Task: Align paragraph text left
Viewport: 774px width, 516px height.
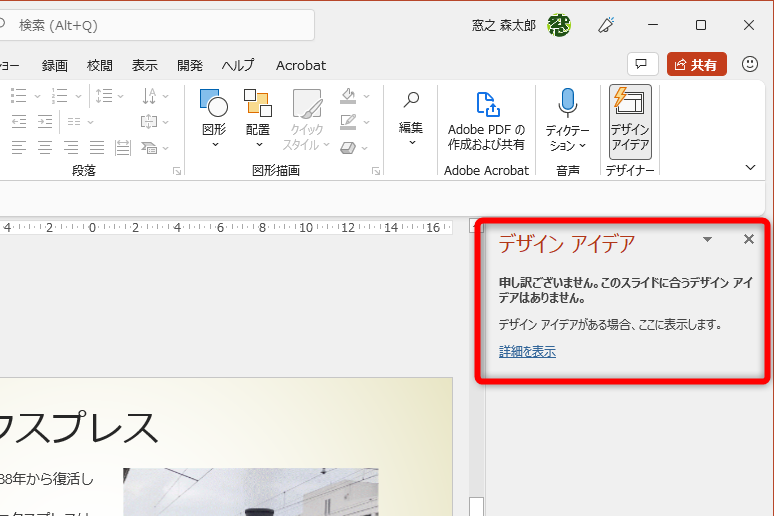Action: tap(19, 147)
